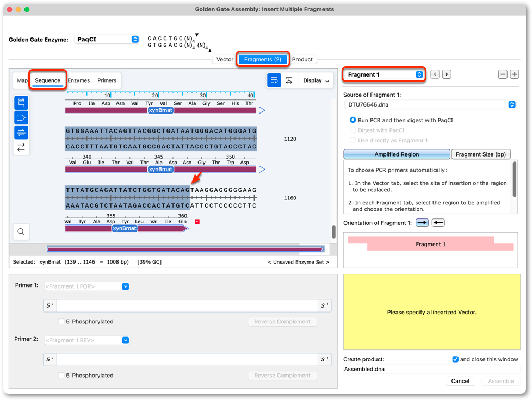Click the Selected xynBmat status text
Viewport: 532px width, 400px height.
pyautogui.click(x=71, y=262)
